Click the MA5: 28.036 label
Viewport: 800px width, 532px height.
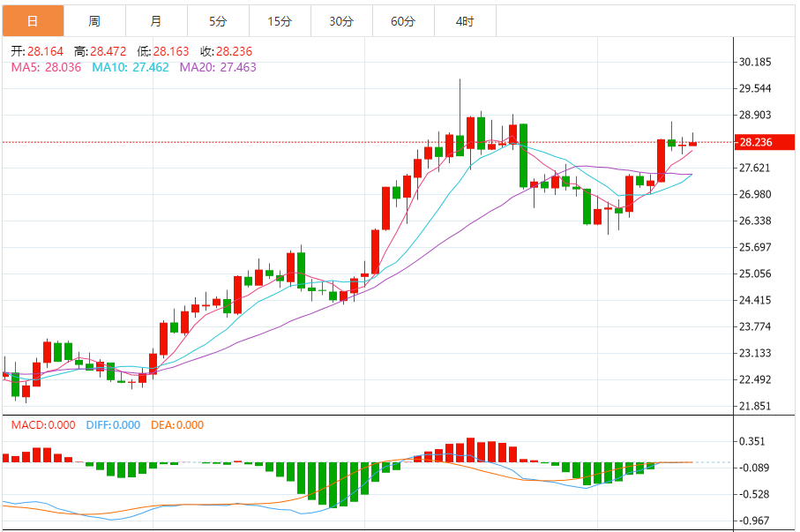point(46,67)
